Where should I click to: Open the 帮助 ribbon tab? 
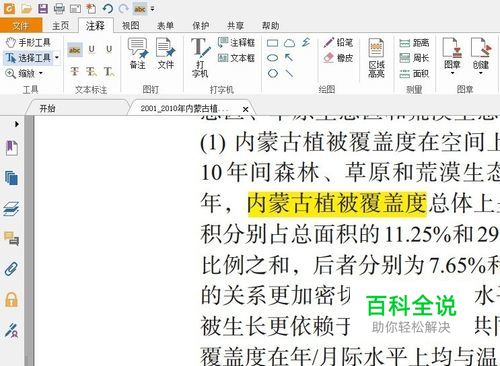tap(270, 26)
